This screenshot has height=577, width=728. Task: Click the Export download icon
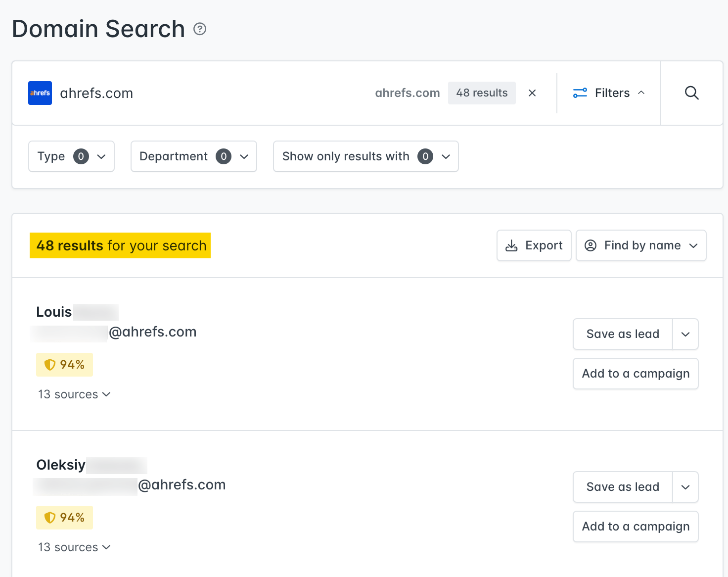(x=511, y=245)
